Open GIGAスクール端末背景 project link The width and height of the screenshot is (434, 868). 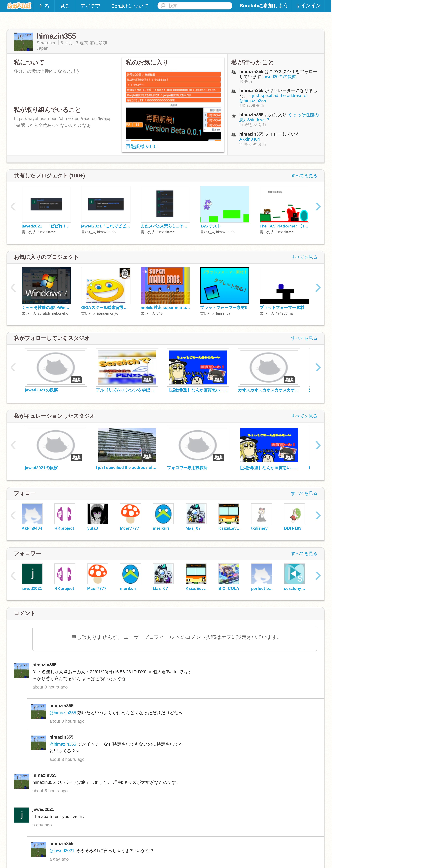(x=104, y=308)
